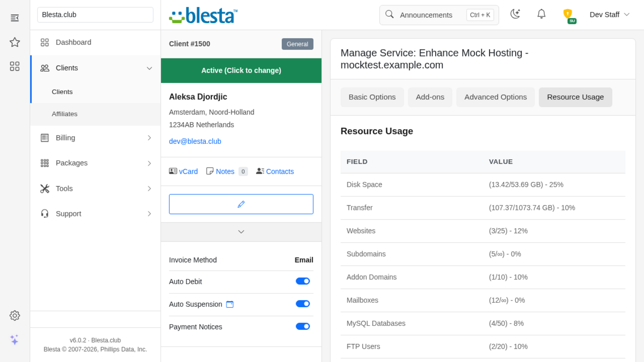Toggle the Auto Debit switch
The image size is (644, 362).
click(x=303, y=281)
